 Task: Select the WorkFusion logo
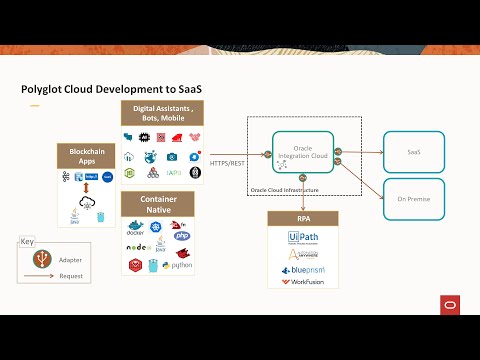[x=303, y=282]
